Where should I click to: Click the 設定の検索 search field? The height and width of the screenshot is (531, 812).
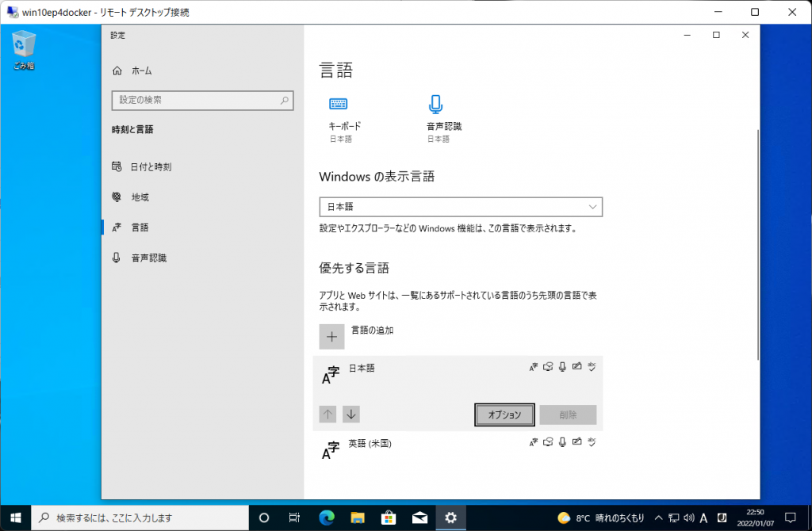(202, 101)
